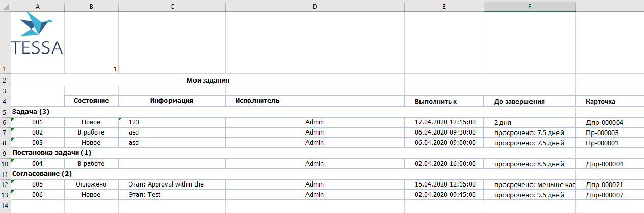Screen dimensions: 644x213
Task: Select column F header
Action: click(529, 6)
